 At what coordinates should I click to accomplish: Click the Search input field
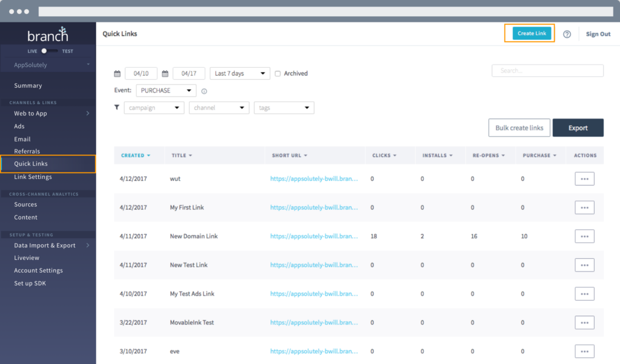tap(547, 71)
